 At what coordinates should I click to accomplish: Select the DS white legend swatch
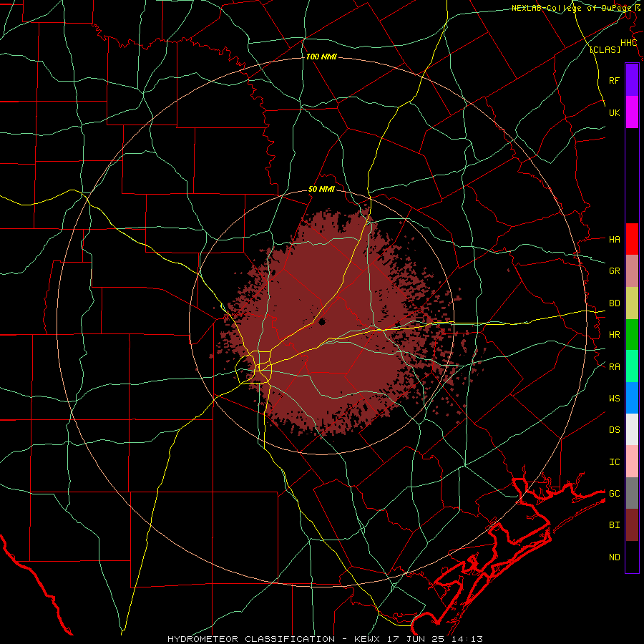pyautogui.click(x=632, y=429)
